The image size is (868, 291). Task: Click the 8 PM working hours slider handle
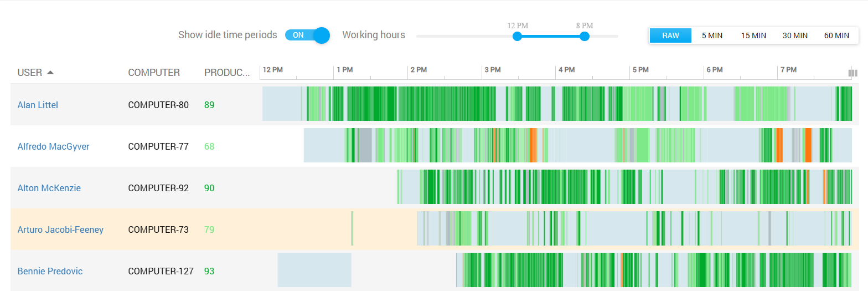click(x=585, y=36)
